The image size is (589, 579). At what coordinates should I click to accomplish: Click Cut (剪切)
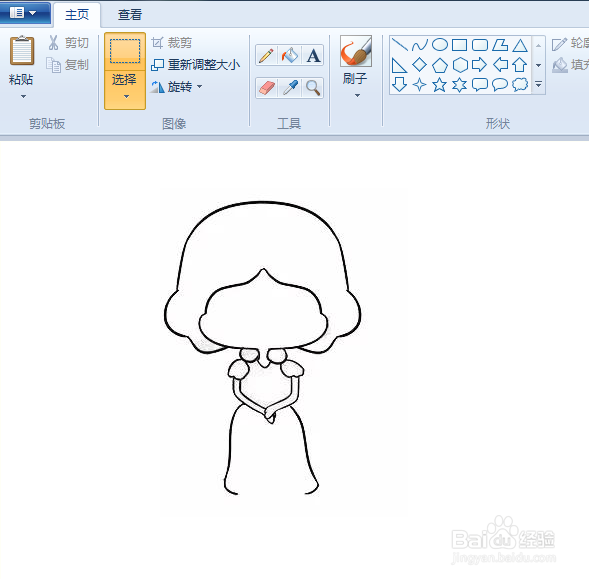[x=69, y=42]
